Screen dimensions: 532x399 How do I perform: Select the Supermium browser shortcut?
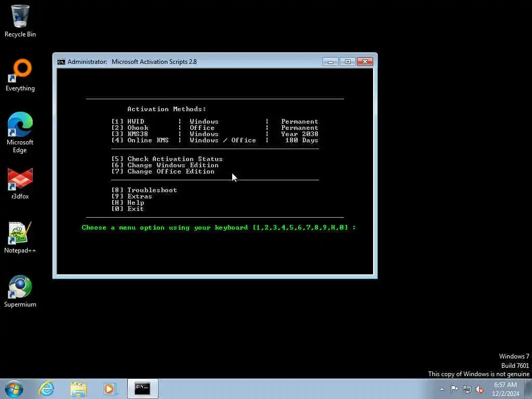coord(20,291)
